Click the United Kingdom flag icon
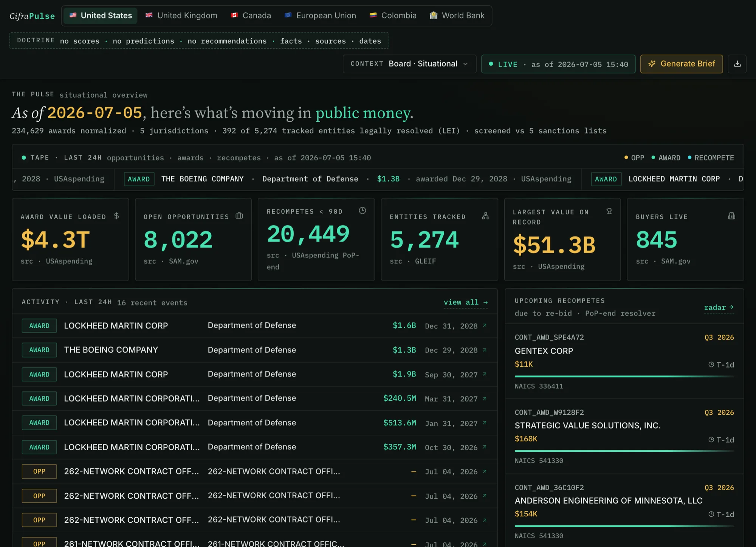Image resolution: width=756 pixels, height=547 pixels. (x=149, y=15)
